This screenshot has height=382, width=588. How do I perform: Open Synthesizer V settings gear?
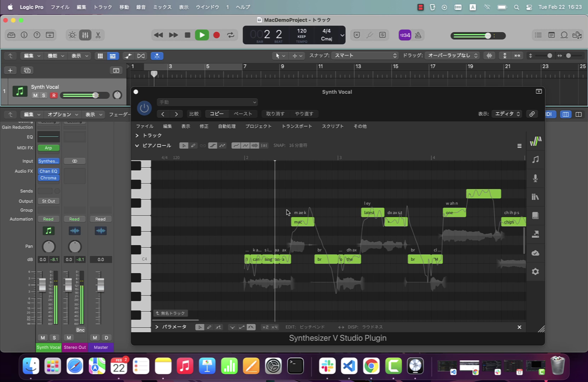pyautogui.click(x=535, y=271)
